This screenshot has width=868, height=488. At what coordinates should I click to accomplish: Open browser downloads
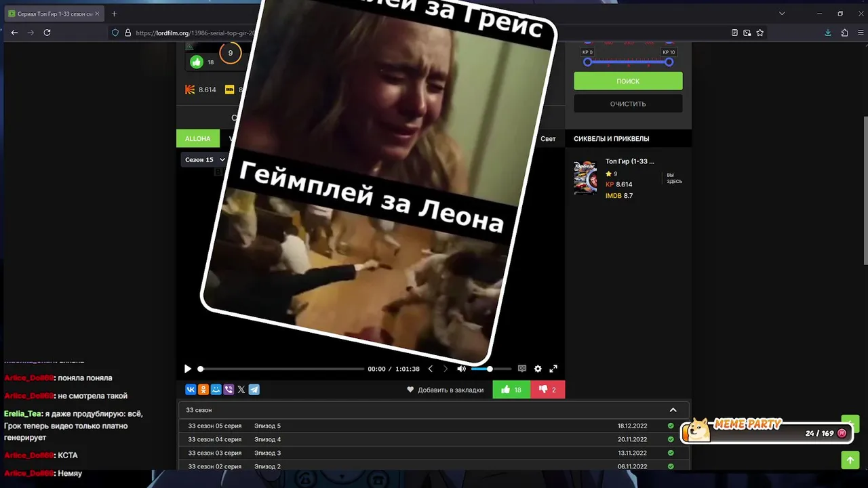(x=828, y=33)
